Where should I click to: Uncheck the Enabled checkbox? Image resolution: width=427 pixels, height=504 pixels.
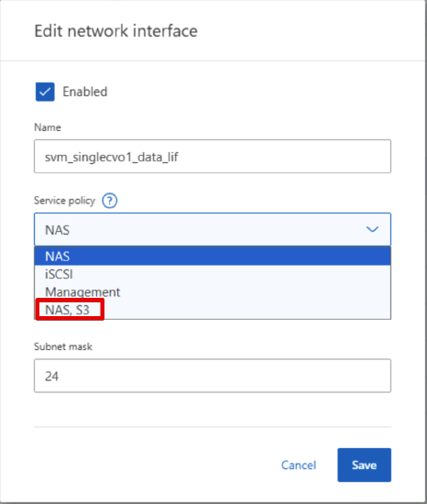click(45, 92)
